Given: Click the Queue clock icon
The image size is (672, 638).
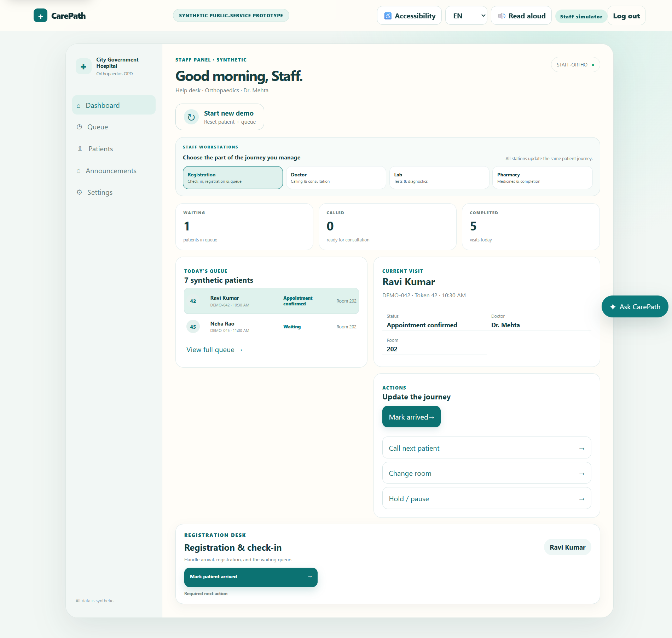Looking at the screenshot, I should [80, 127].
